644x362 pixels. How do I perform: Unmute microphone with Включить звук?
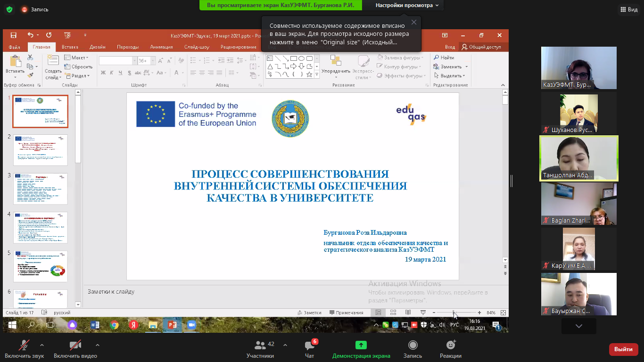click(x=24, y=346)
